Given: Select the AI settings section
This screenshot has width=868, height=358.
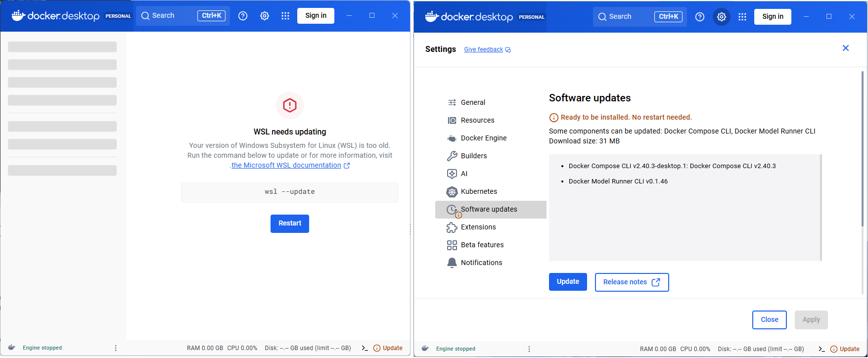Looking at the screenshot, I should click(491, 174).
